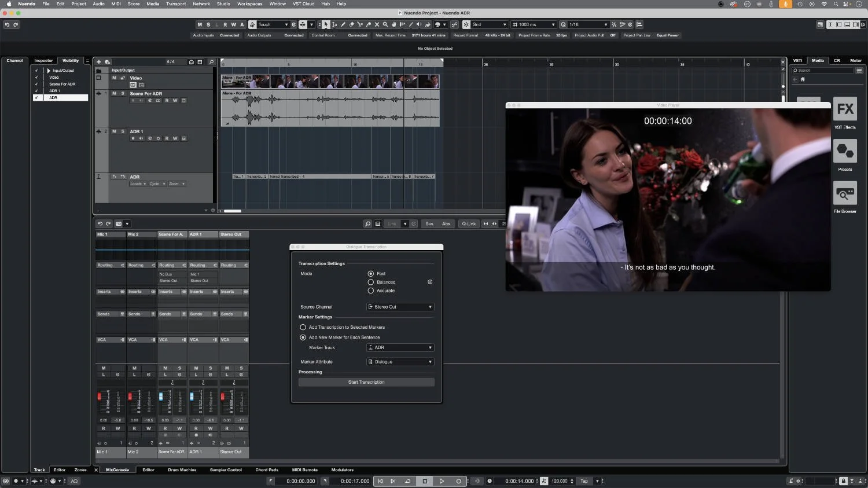The image size is (868, 488).
Task: Select the Split scissors tool
Action: click(x=360, y=24)
